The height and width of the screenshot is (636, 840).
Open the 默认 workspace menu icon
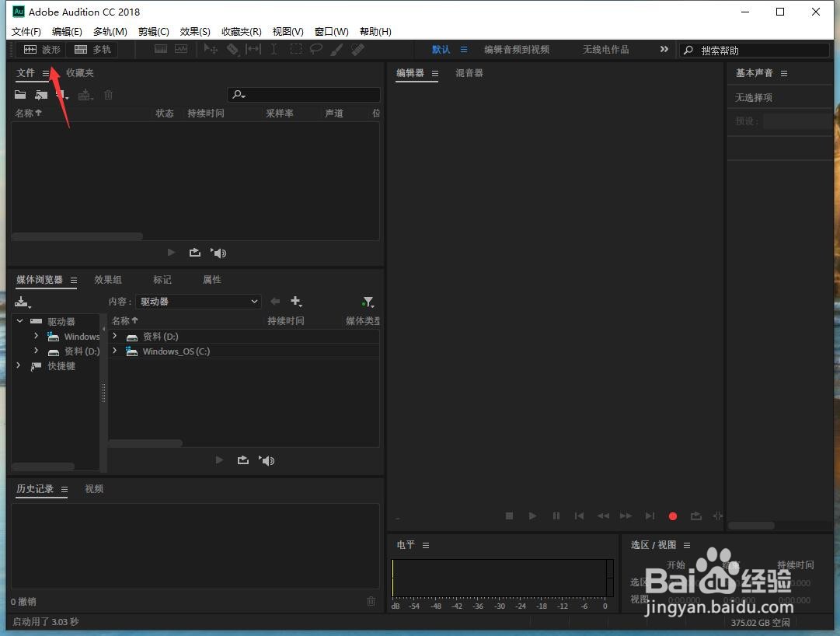coord(464,49)
